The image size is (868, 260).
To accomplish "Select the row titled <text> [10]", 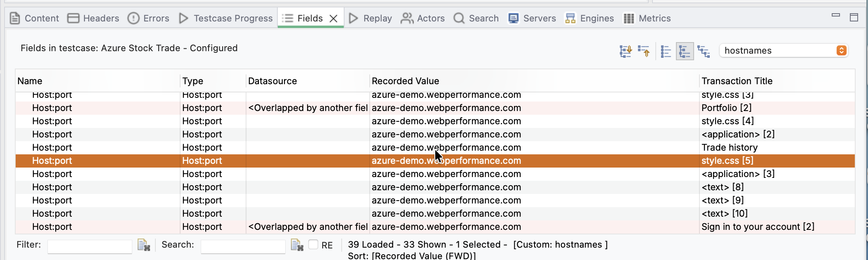I will [x=435, y=213].
